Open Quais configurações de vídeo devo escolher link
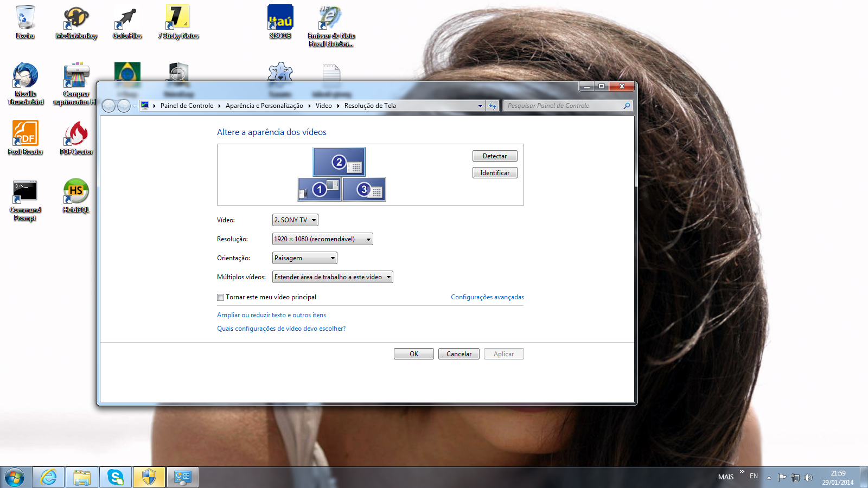Screen dimensions: 868x488 click(281, 329)
